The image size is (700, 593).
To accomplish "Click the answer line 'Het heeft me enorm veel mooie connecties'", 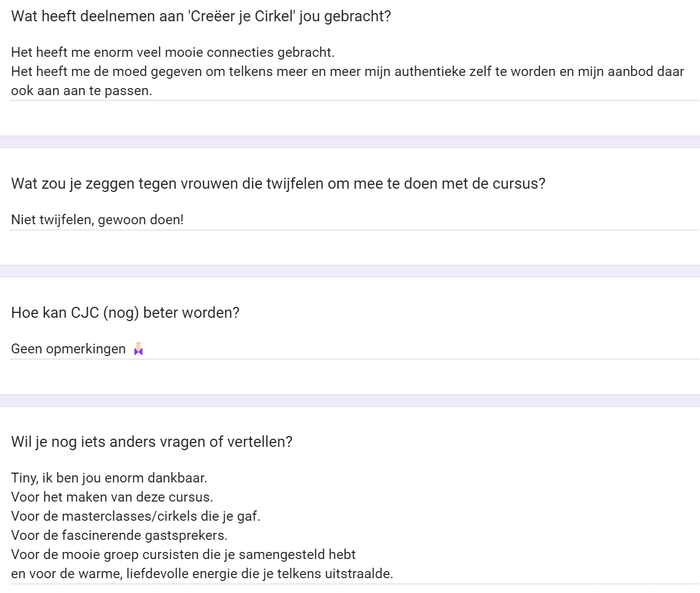I will tap(173, 52).
